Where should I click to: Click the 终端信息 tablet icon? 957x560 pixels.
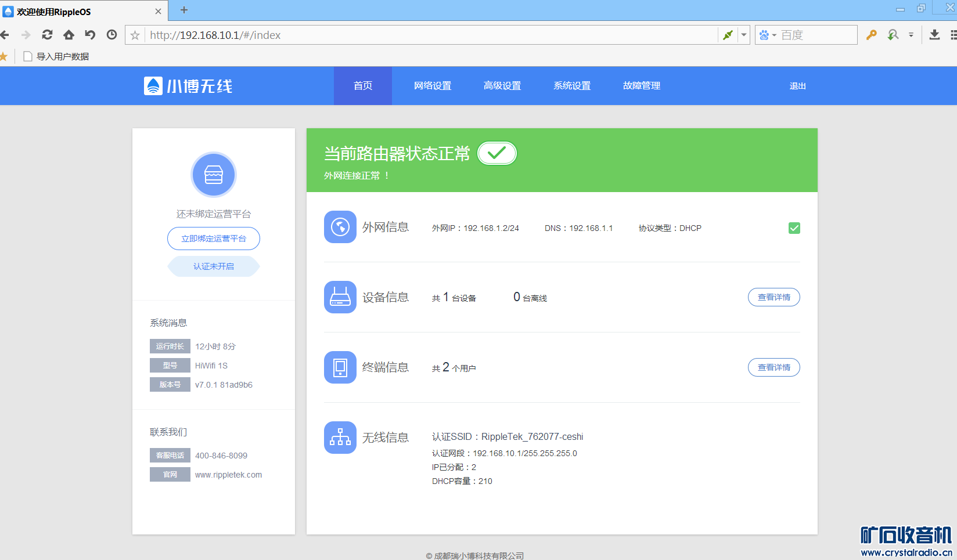point(340,367)
